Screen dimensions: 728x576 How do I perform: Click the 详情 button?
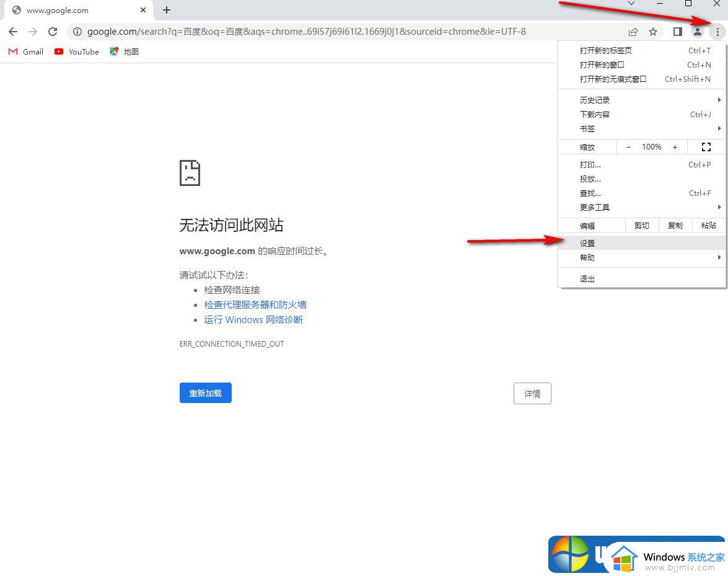click(x=532, y=394)
